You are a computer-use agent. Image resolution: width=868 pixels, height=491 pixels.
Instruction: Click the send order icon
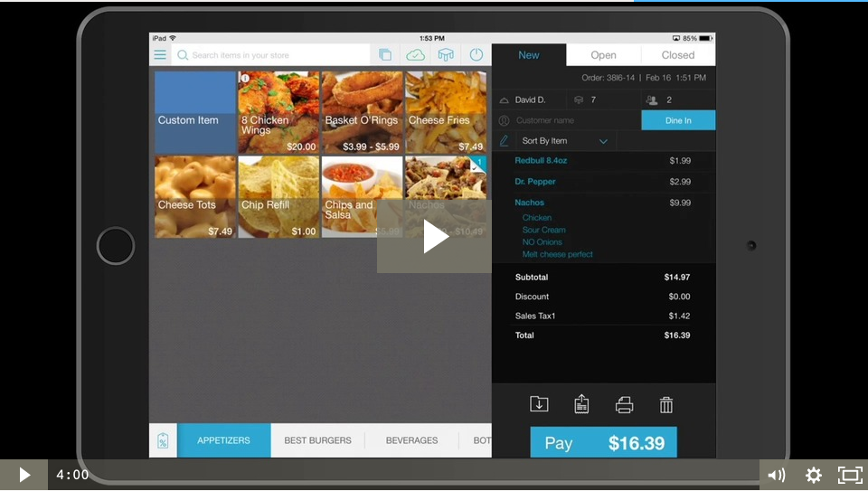pos(581,404)
